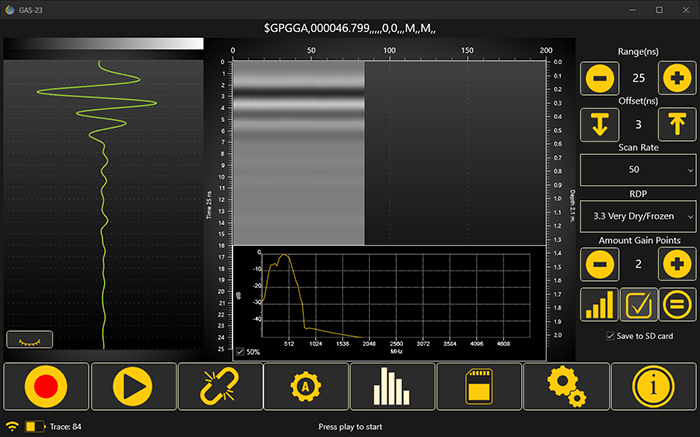700x437 pixels.
Task: Click the equals sign circle icon
Action: coord(677,305)
